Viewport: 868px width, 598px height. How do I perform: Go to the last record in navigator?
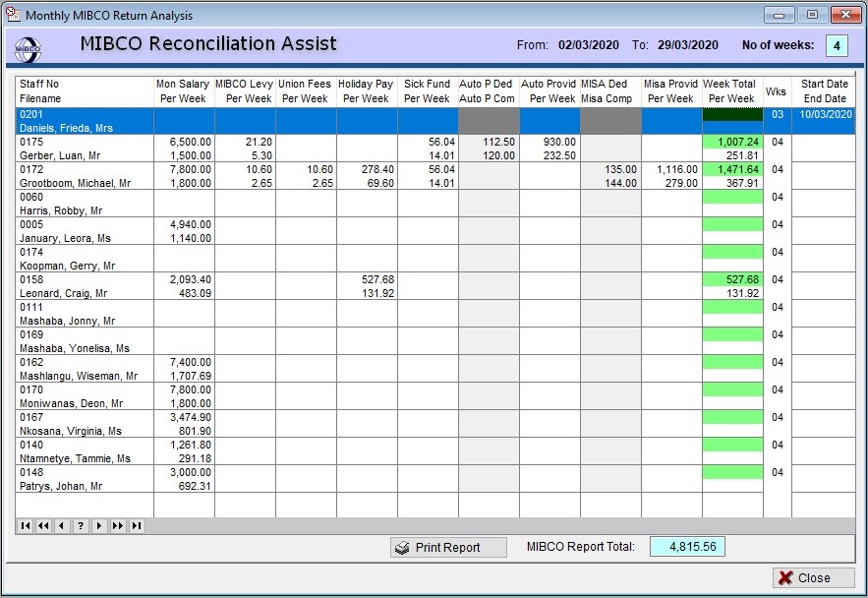point(137,525)
